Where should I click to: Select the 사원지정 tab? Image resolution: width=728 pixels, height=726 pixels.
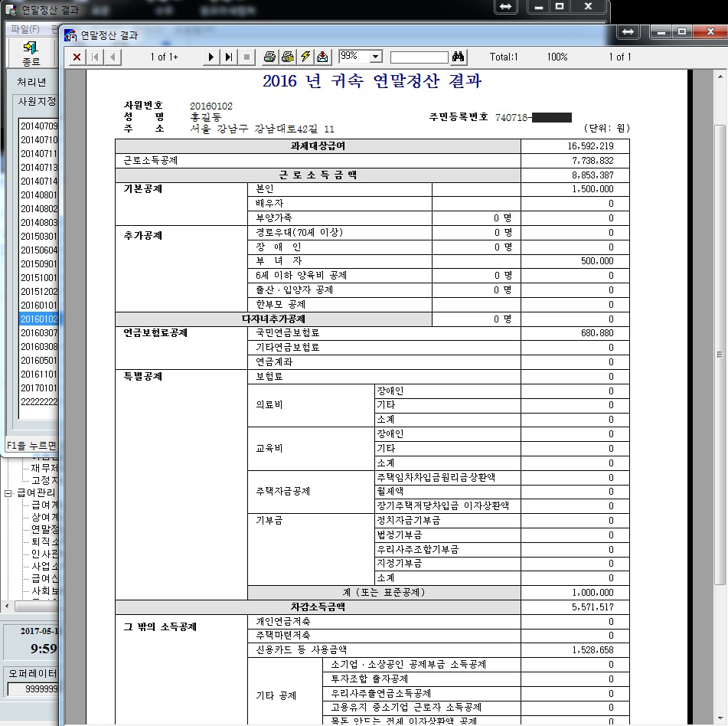(37, 101)
